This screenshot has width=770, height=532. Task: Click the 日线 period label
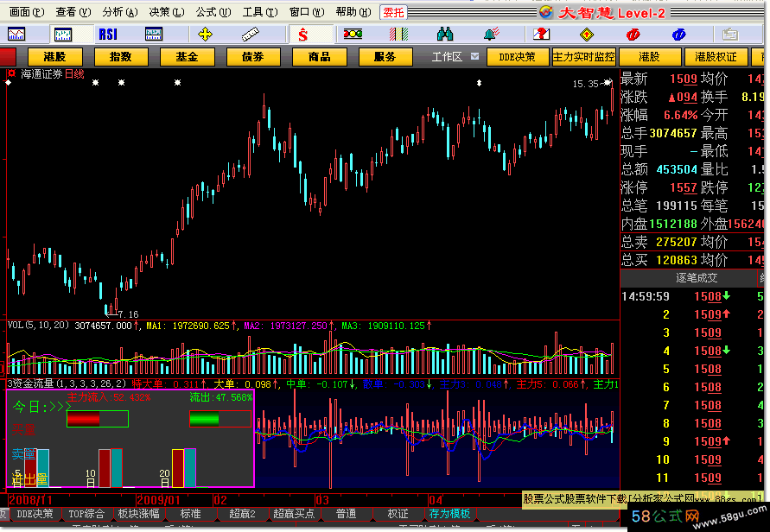tap(74, 74)
